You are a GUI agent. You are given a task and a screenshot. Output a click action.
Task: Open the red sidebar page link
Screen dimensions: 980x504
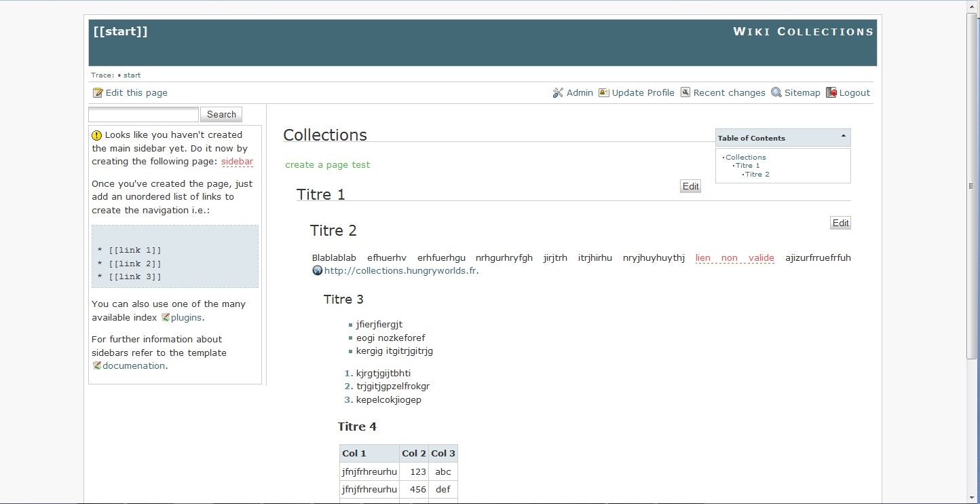(237, 162)
